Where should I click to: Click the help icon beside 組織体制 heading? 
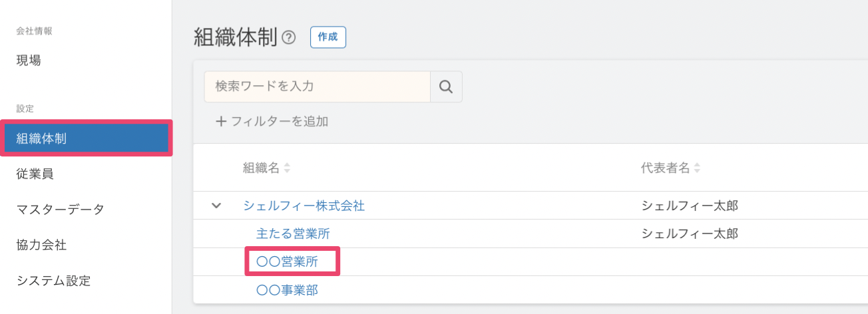(289, 38)
